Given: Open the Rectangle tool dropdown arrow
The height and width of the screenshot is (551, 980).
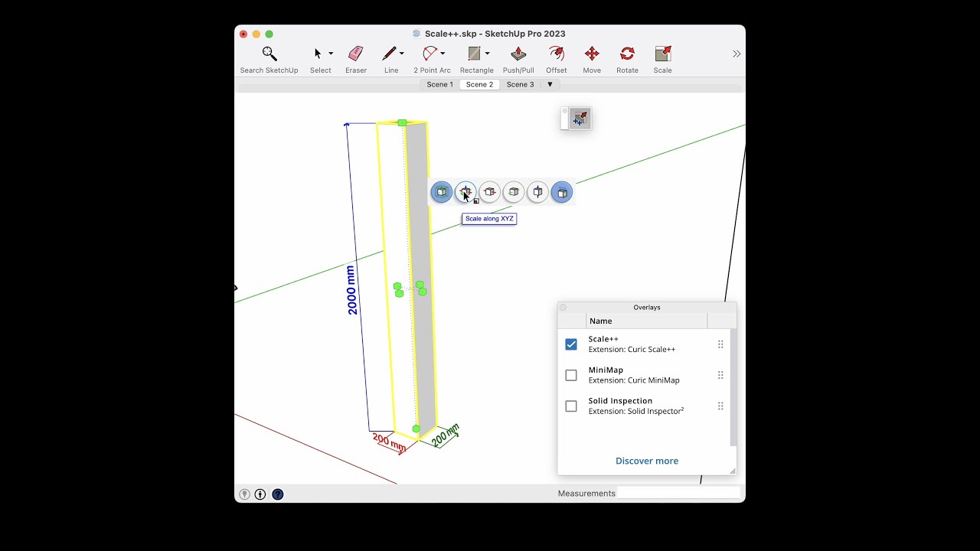Looking at the screenshot, I should [487, 54].
